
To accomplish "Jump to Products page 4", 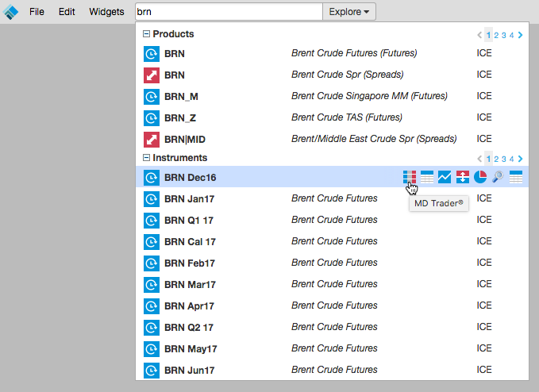I will point(511,35).
